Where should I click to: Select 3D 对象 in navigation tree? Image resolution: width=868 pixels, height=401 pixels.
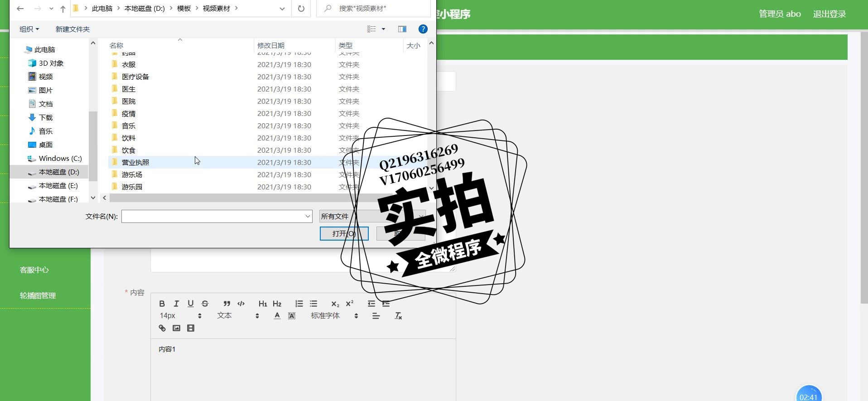(x=51, y=63)
